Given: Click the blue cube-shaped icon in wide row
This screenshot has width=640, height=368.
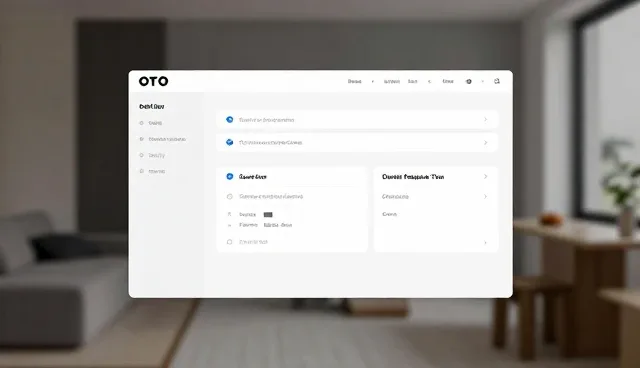Looking at the screenshot, I should pos(229,142).
